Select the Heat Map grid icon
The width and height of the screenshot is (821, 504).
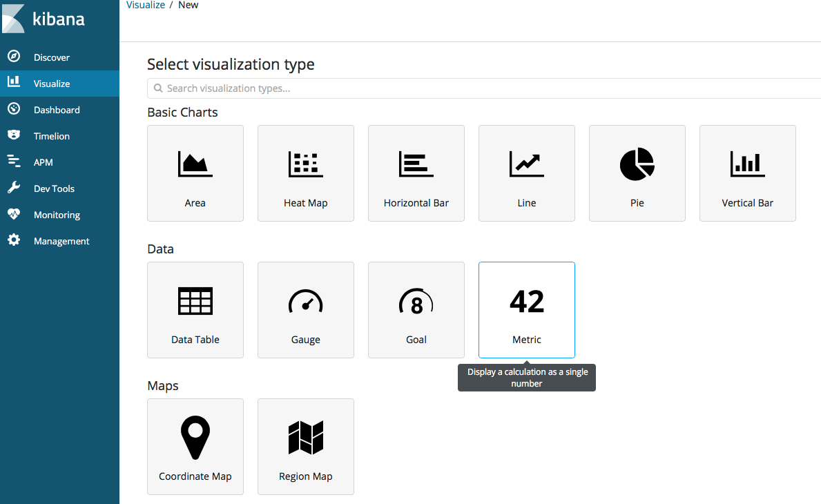click(x=306, y=164)
